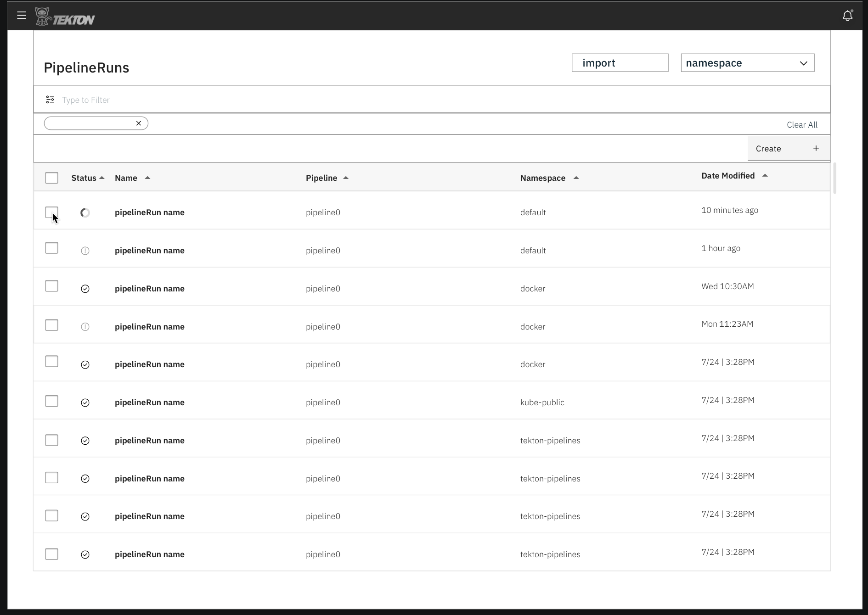Screen dimensions: 868x615
Task: Click inside the Type to Filter field
Action: pyautogui.click(x=184, y=99)
